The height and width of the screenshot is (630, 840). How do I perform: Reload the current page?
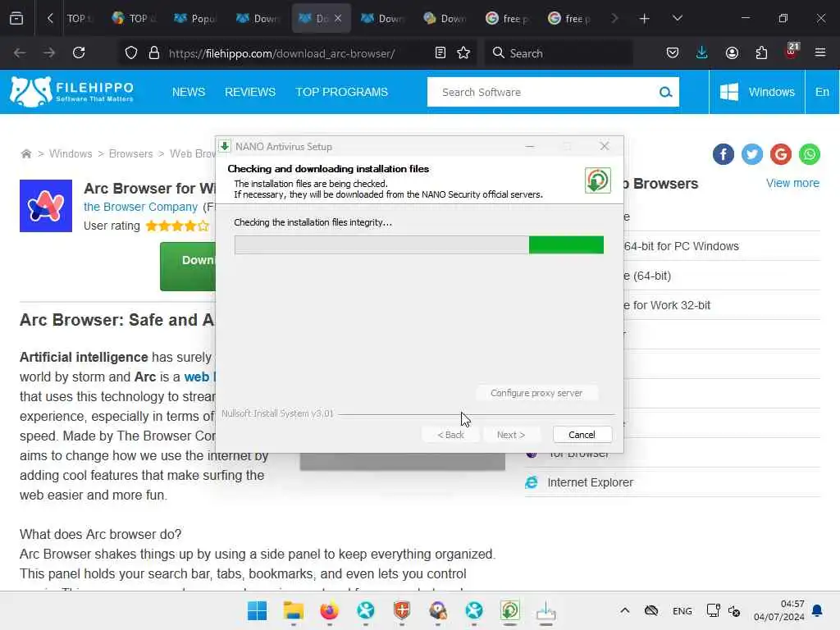click(x=79, y=52)
